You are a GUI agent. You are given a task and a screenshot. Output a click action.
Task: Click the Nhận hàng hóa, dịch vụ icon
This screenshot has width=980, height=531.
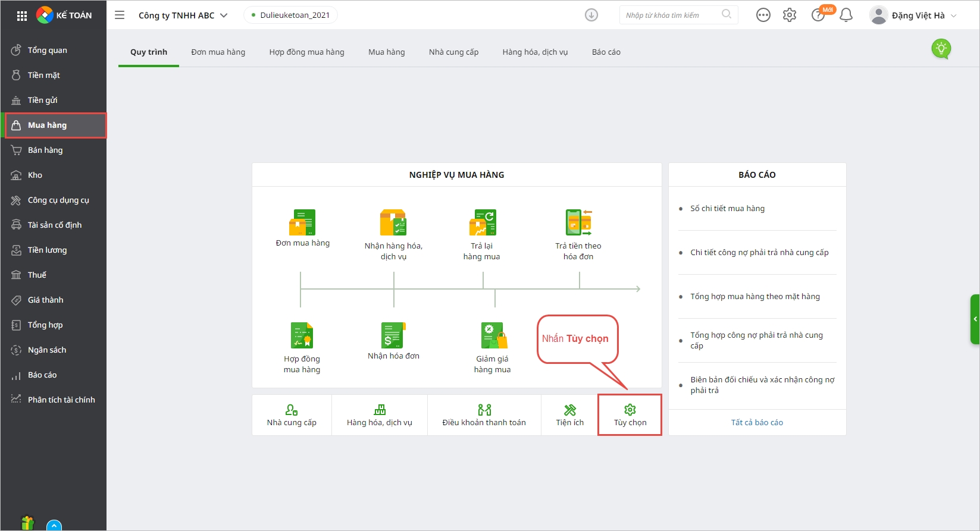click(393, 223)
